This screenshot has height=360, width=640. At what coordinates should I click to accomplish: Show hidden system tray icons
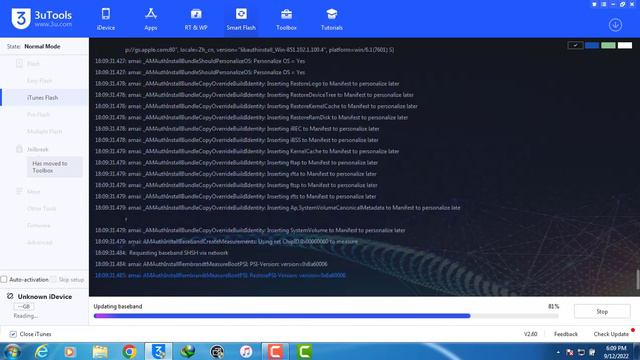pos(558,352)
